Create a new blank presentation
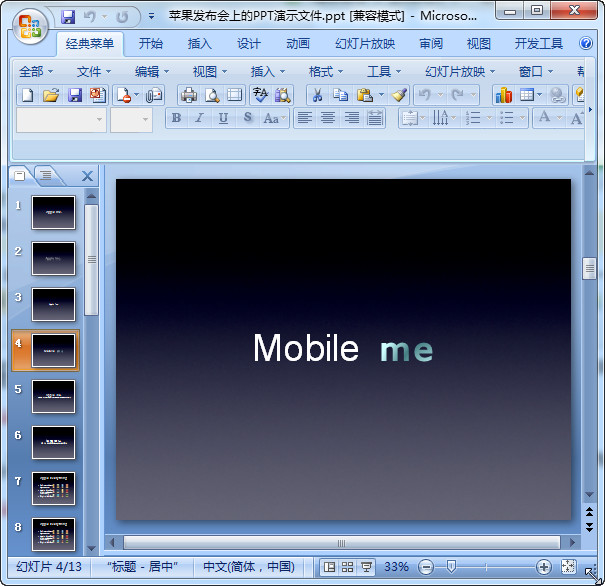Viewport: 605px width, 586px height. coord(28,95)
